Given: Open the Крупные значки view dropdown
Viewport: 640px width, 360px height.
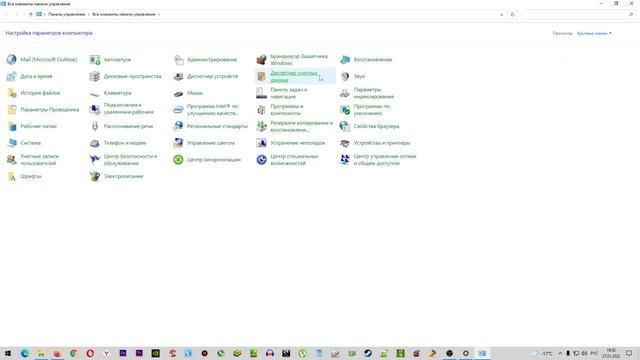Looking at the screenshot, I should click(x=594, y=33).
